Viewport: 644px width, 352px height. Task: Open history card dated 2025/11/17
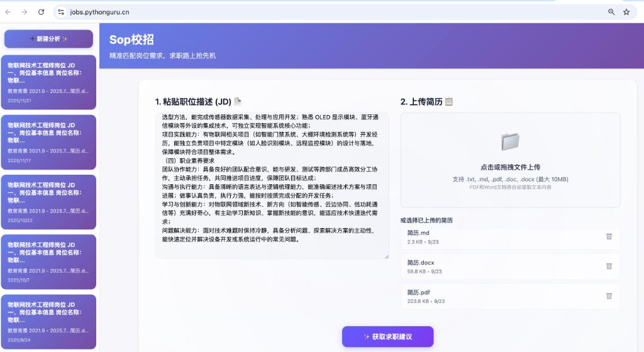pyautogui.click(x=48, y=142)
